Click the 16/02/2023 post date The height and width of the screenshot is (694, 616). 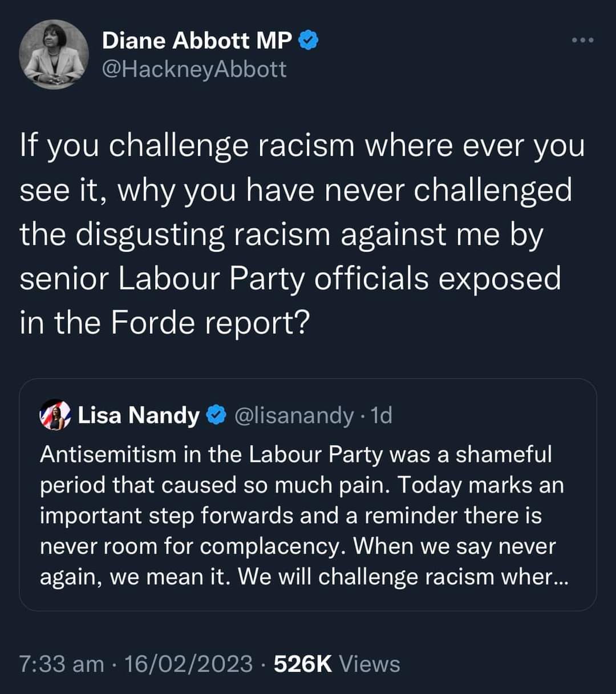(x=188, y=664)
